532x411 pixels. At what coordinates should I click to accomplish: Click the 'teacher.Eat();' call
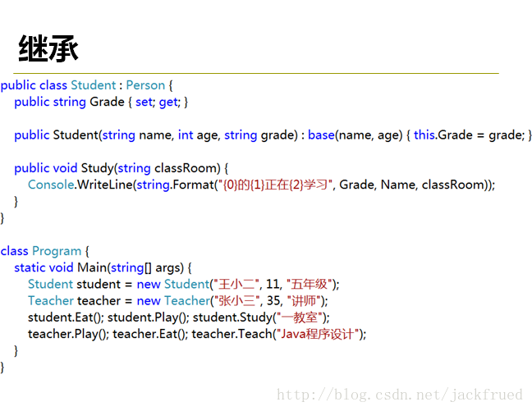[150, 334]
